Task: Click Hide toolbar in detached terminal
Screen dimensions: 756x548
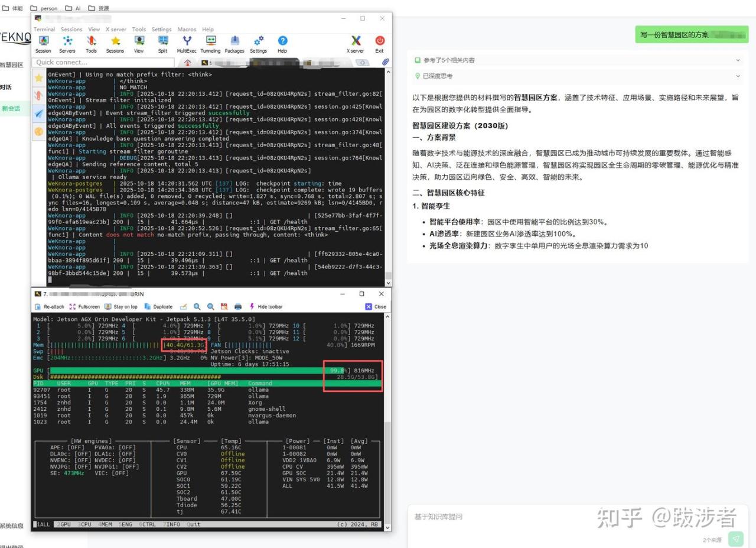Action: coord(266,307)
